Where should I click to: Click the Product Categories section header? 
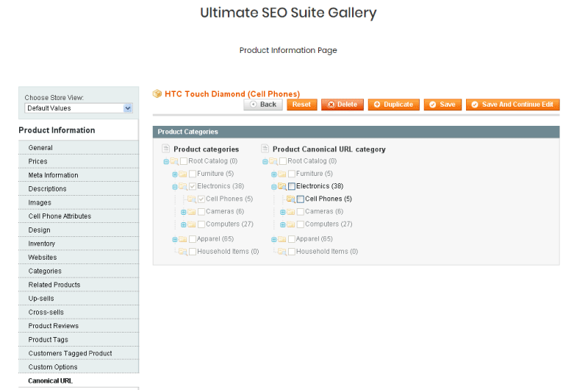point(356,132)
